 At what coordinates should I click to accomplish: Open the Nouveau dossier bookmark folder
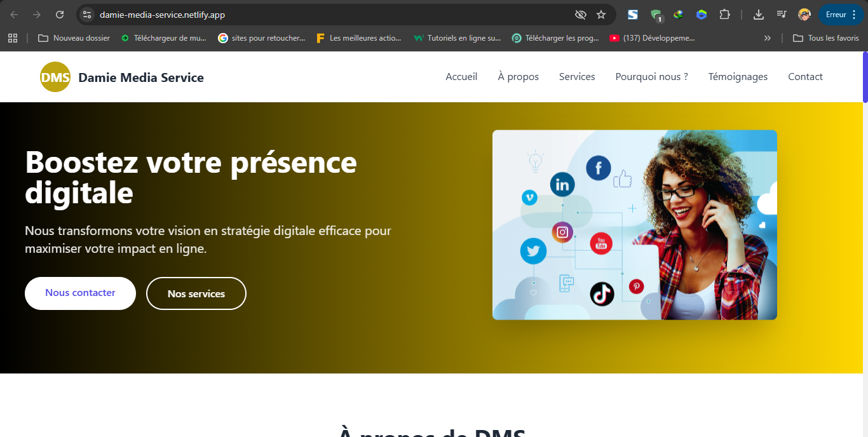74,38
